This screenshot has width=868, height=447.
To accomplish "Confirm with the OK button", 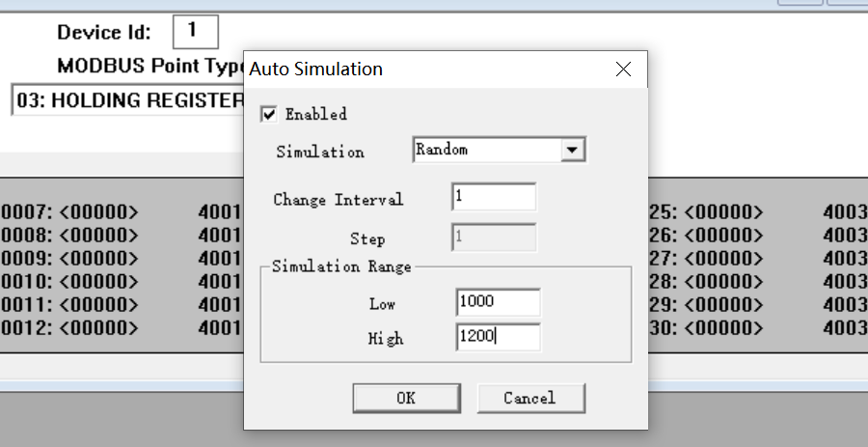I will [406, 398].
